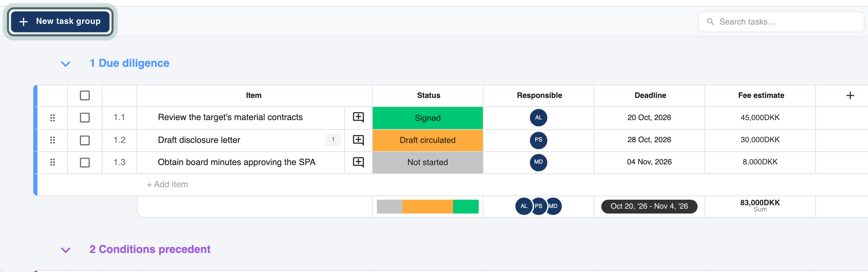Grab drag handle of row 1.1
The image size is (868, 272).
pyautogui.click(x=52, y=118)
